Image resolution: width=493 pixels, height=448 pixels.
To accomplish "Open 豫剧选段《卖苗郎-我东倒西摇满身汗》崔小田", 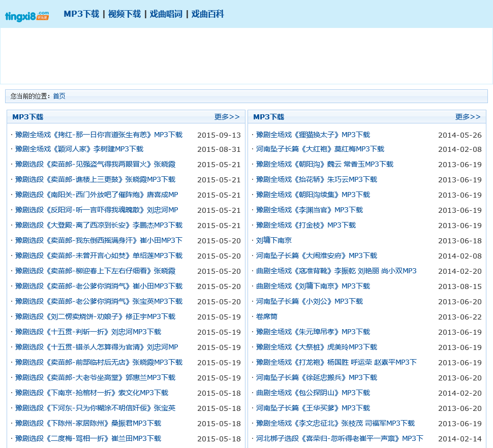I will 99,240.
